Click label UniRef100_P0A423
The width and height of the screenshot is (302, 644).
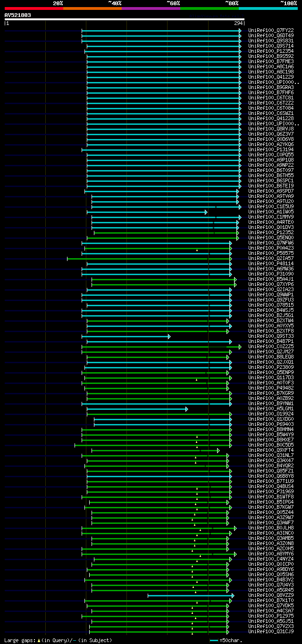point(271,248)
